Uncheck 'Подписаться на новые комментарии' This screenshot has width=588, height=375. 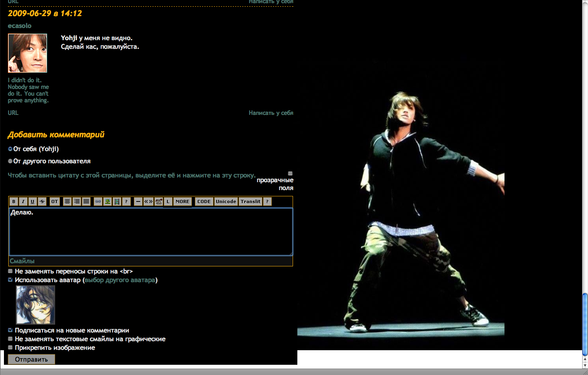10,331
